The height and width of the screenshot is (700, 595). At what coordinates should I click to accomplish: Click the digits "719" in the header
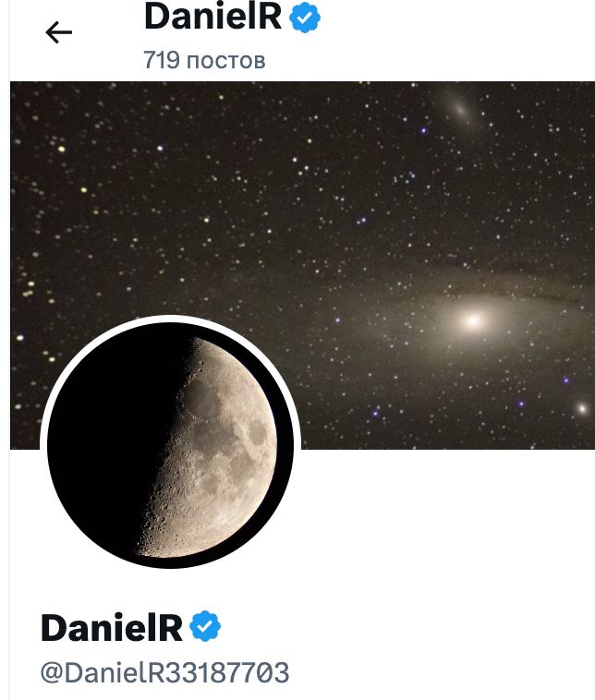pos(162,60)
